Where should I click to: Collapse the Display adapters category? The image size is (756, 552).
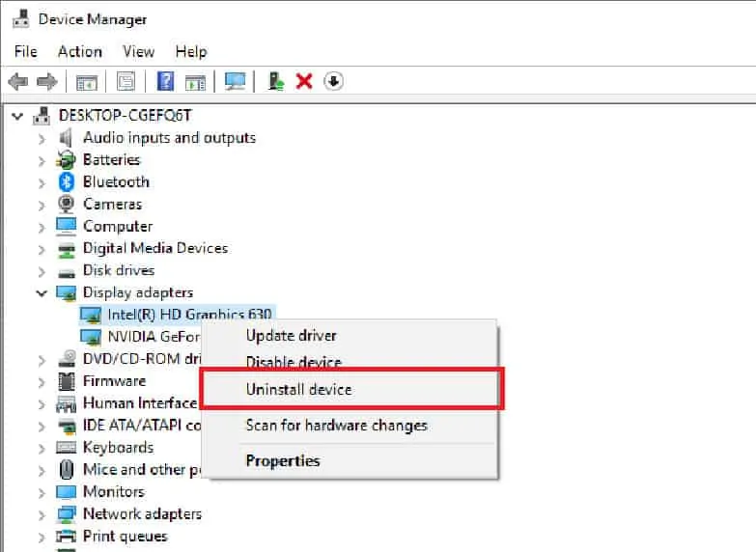(42, 293)
